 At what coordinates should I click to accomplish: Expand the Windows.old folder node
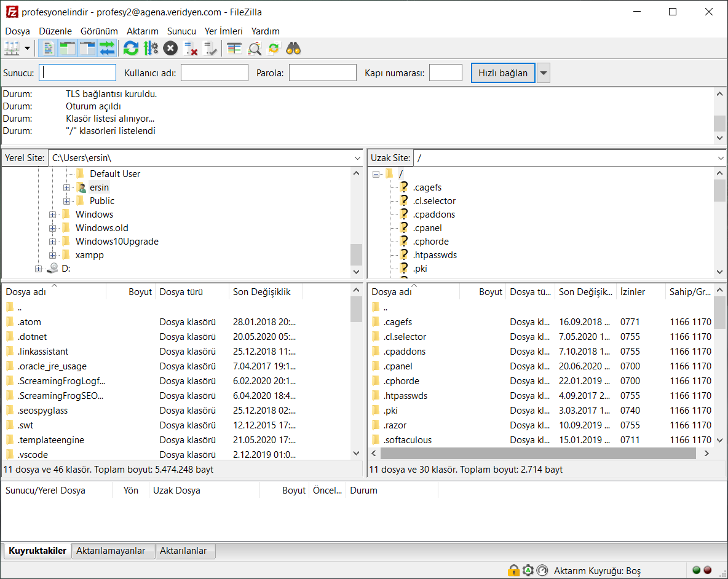pos(52,228)
